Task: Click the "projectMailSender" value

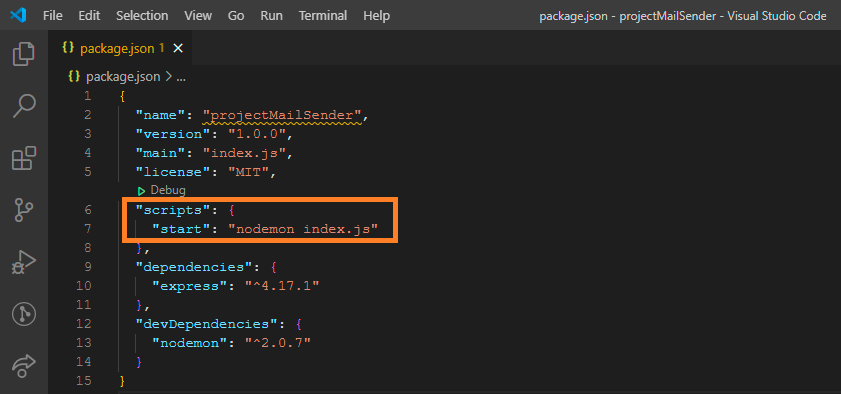Action: point(282,115)
